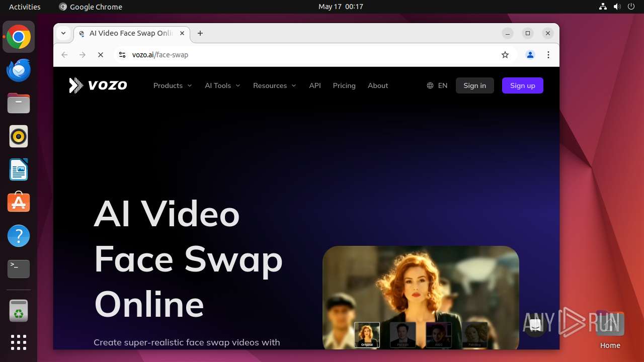This screenshot has height=362, width=644.
Task: Open the About page
Action: 378,85
